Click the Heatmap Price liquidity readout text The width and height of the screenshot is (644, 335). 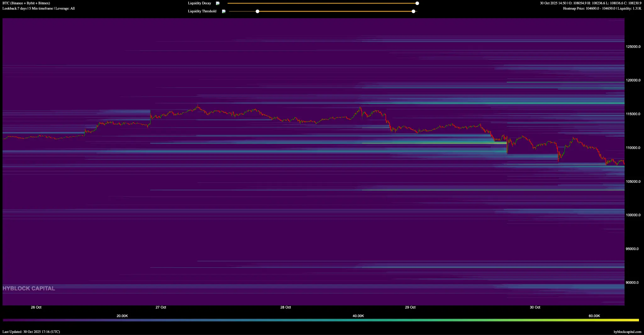pyautogui.click(x=602, y=8)
